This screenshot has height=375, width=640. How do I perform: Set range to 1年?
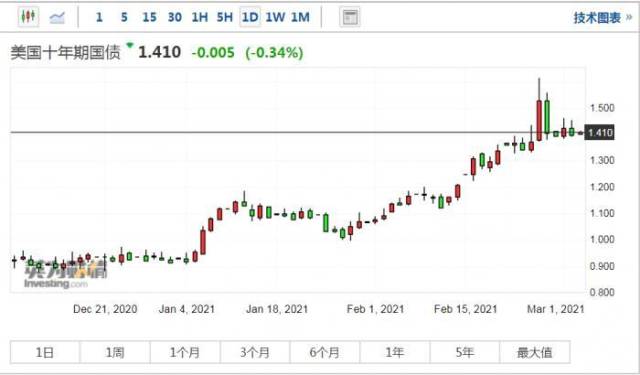395,352
